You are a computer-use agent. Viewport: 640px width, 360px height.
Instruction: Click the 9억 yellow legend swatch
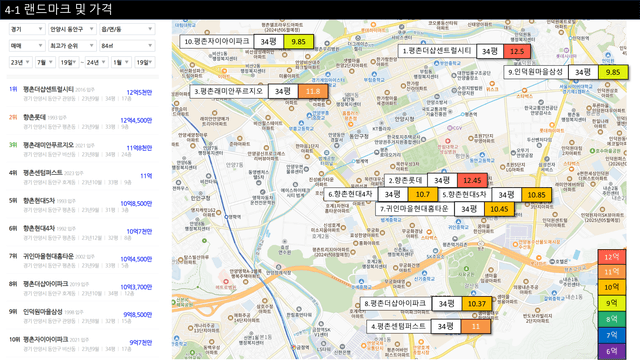click(611, 303)
